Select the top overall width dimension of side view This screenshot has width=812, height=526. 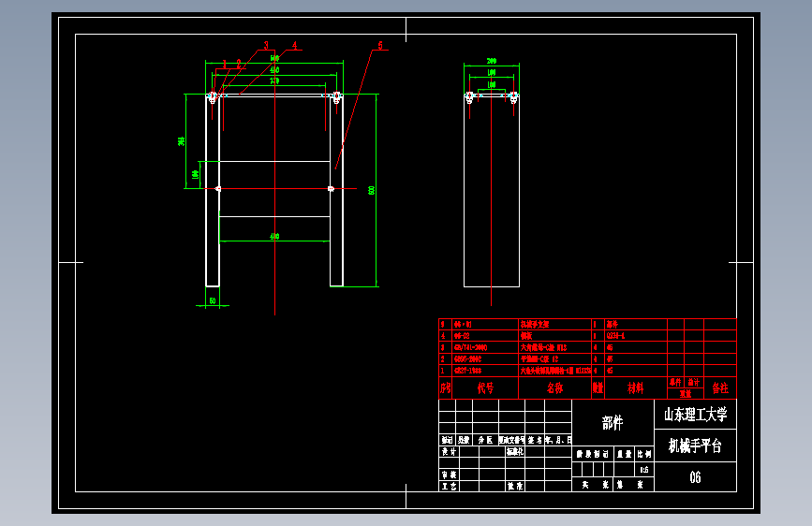click(x=492, y=61)
